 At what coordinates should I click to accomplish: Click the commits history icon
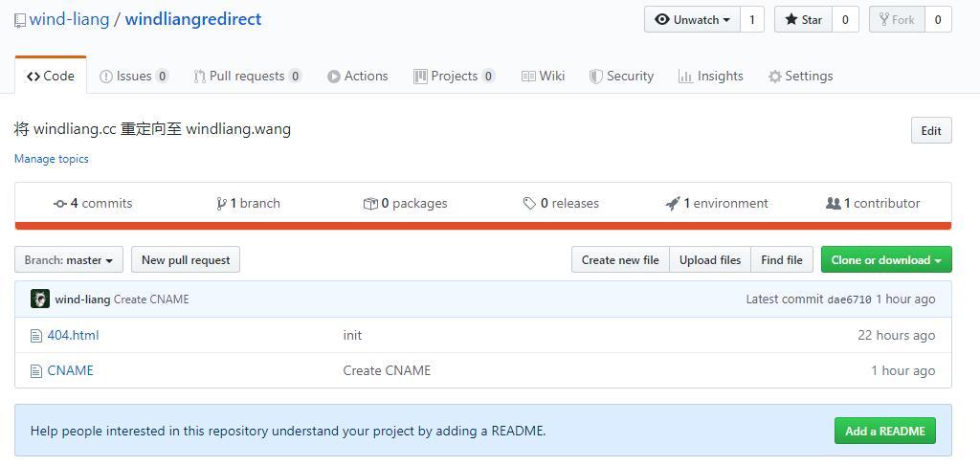click(x=60, y=204)
